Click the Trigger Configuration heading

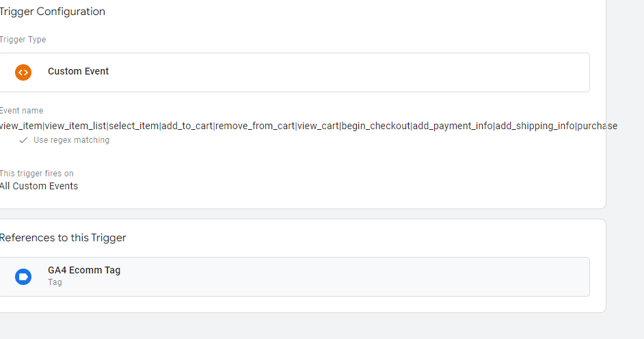click(52, 12)
